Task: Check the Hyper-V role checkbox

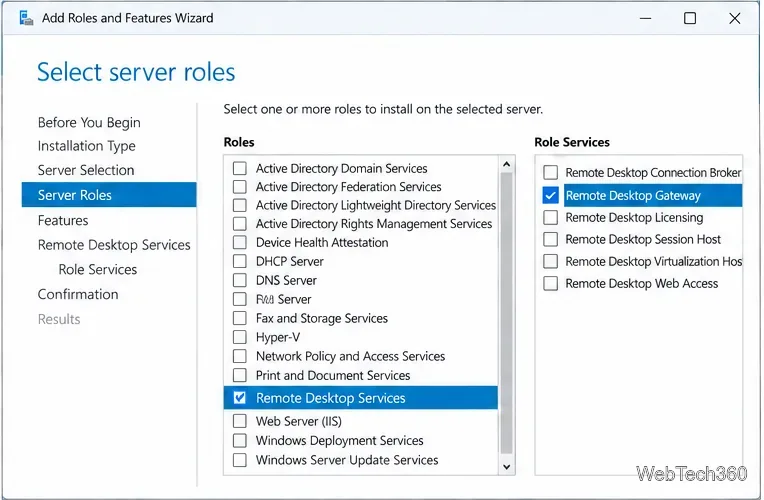Action: [x=239, y=337]
